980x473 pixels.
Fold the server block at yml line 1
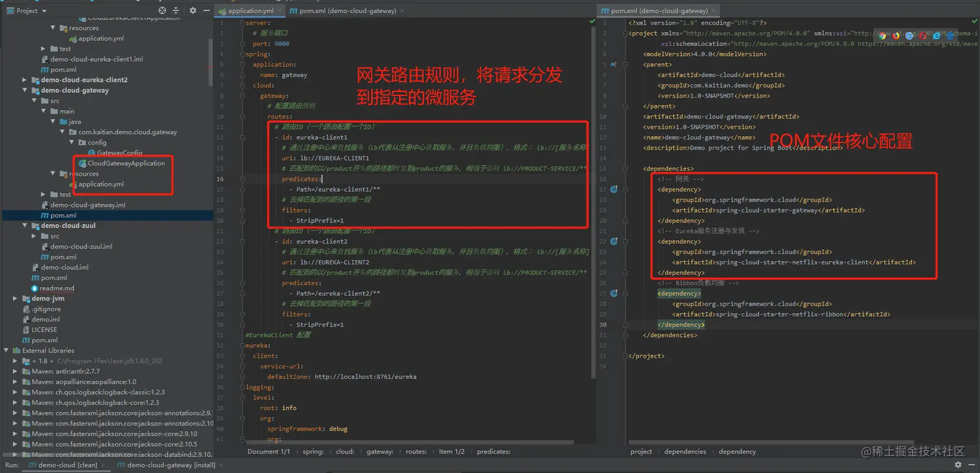(242, 23)
